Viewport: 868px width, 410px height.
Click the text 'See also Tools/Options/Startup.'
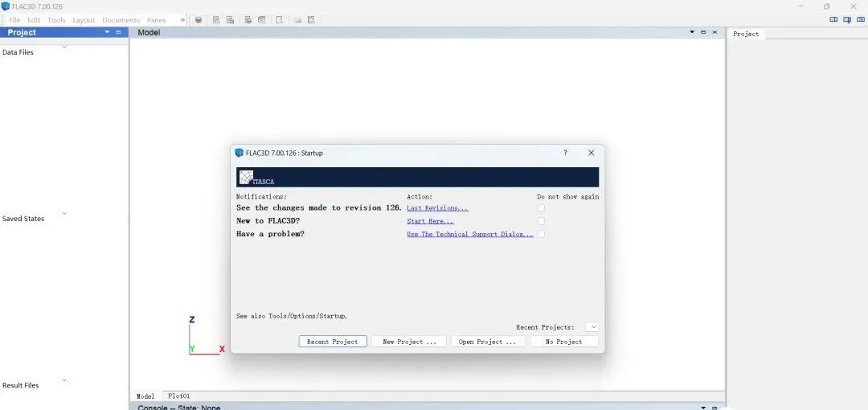pyautogui.click(x=292, y=316)
